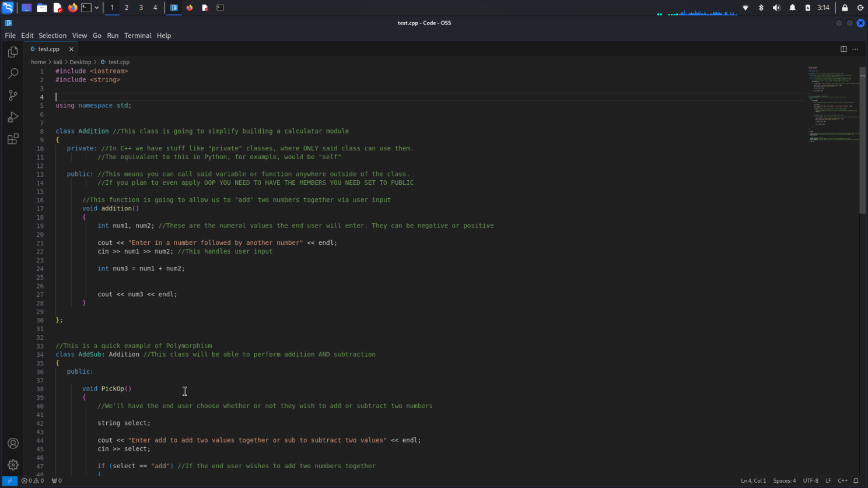Change indentation via Spaces: 4

(x=785, y=481)
